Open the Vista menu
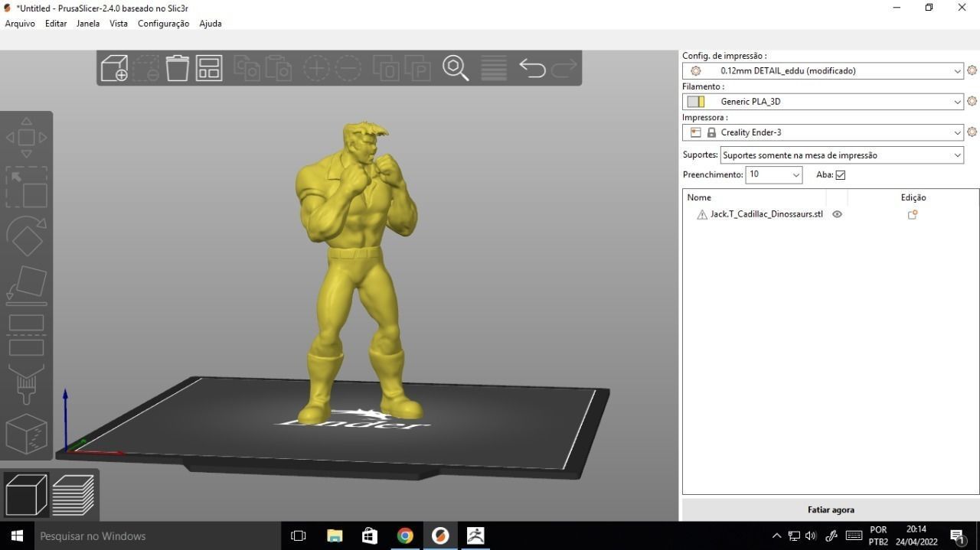This screenshot has width=980, height=550. coord(119,24)
